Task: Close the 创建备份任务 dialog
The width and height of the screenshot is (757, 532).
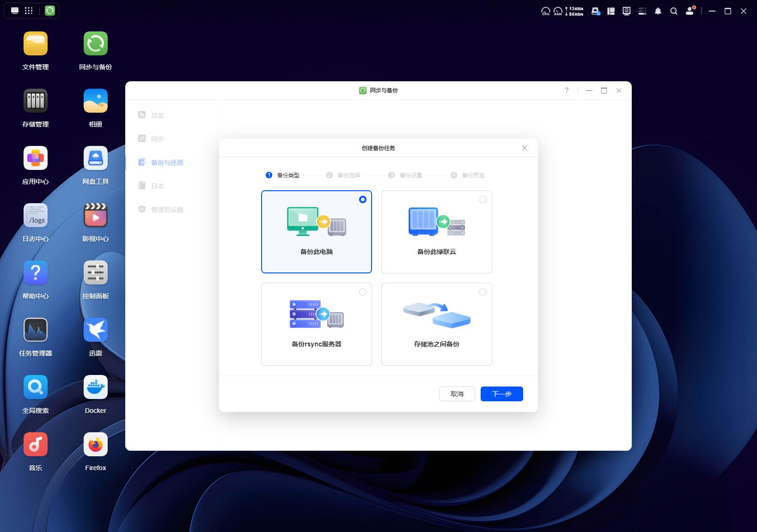Action: pos(525,148)
